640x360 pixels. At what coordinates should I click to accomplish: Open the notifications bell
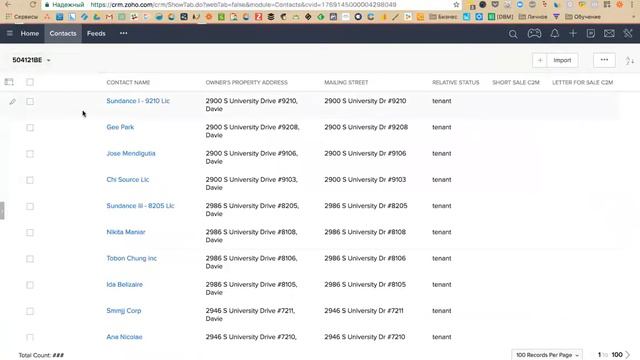tap(554, 33)
